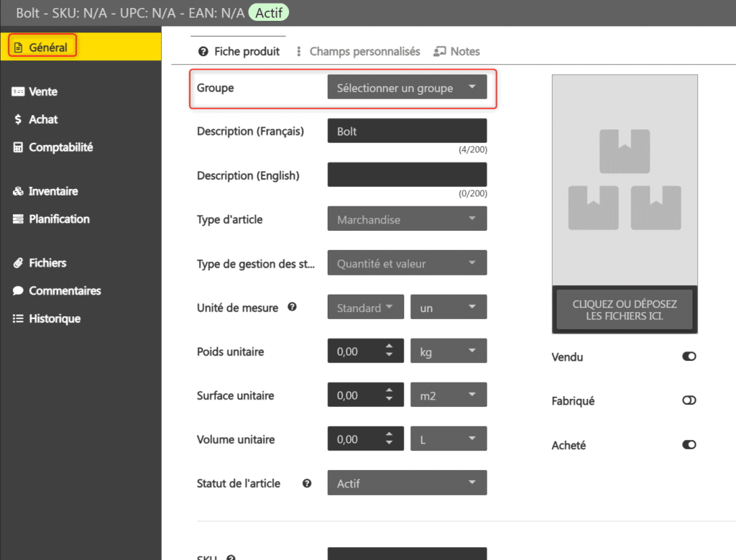Image resolution: width=736 pixels, height=560 pixels.
Task: Click the Cliquez ou déposez les fichiers button
Action: pyautogui.click(x=624, y=310)
